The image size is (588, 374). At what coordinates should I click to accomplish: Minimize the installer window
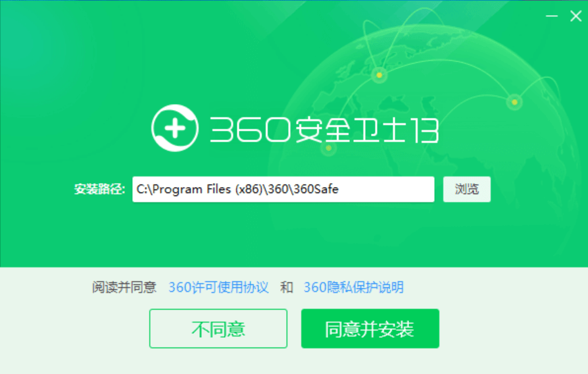point(552,16)
